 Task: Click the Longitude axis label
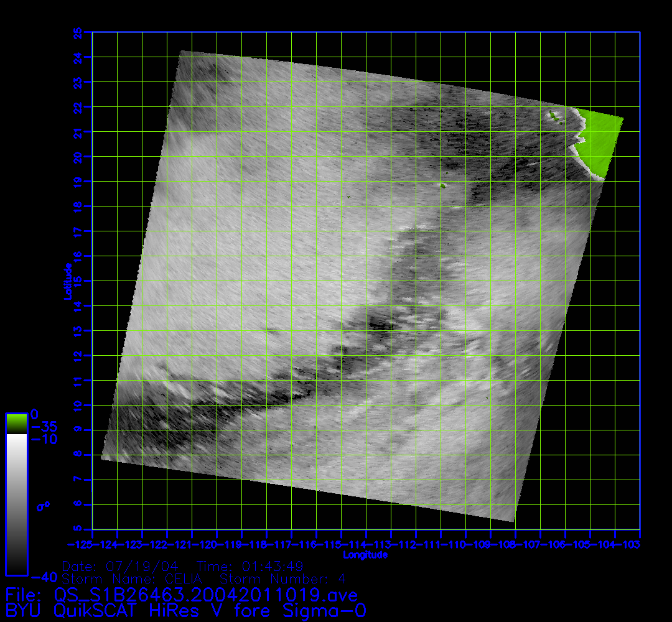(365, 555)
